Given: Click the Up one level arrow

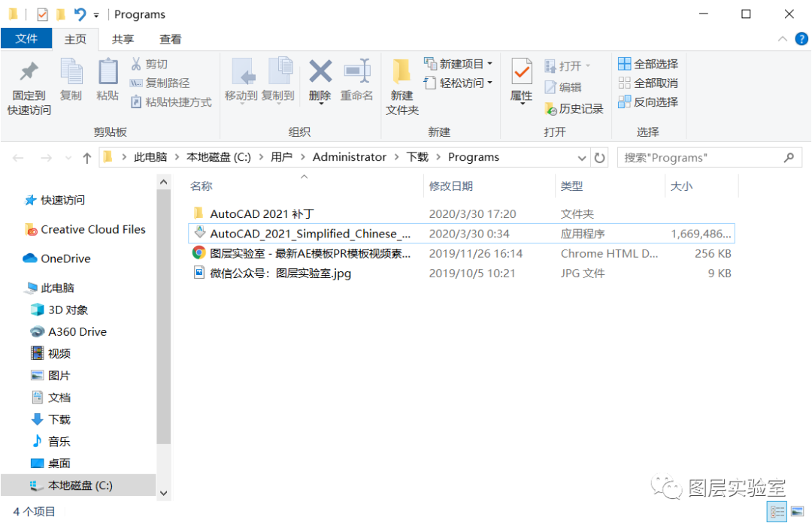Looking at the screenshot, I should pyautogui.click(x=87, y=158).
